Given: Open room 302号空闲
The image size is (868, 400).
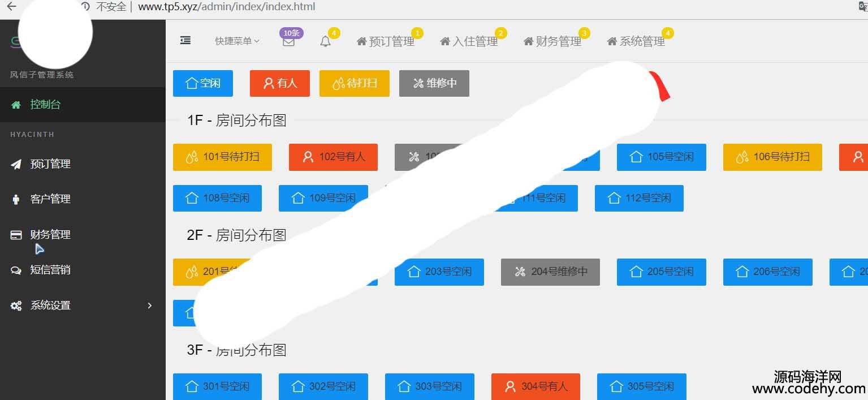Looking at the screenshot, I should [x=323, y=386].
